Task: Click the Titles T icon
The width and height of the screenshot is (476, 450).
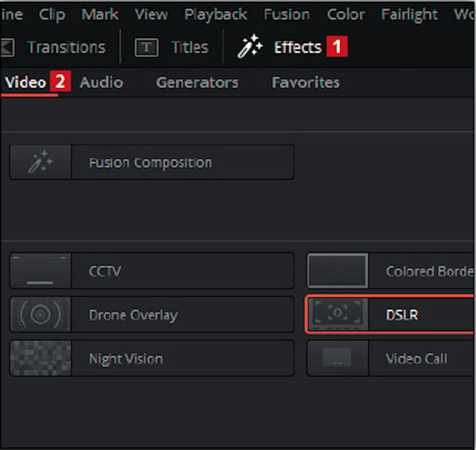Action: pos(146,48)
